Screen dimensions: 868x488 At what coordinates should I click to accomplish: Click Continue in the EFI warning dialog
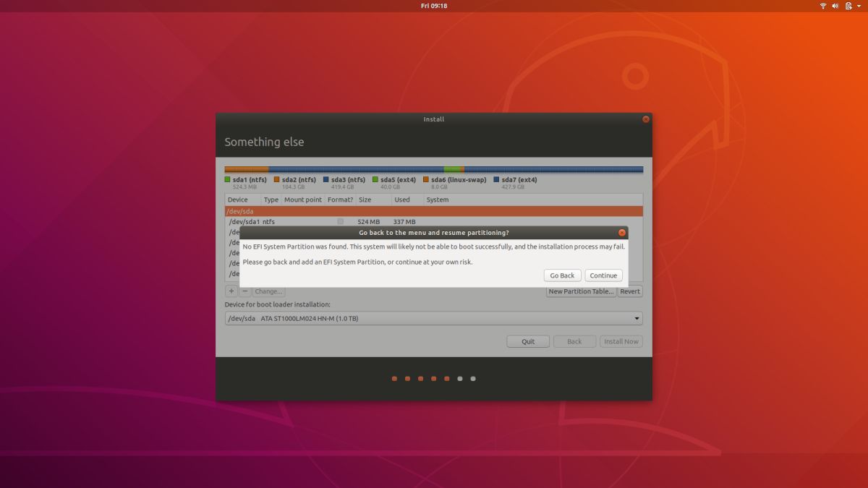603,275
